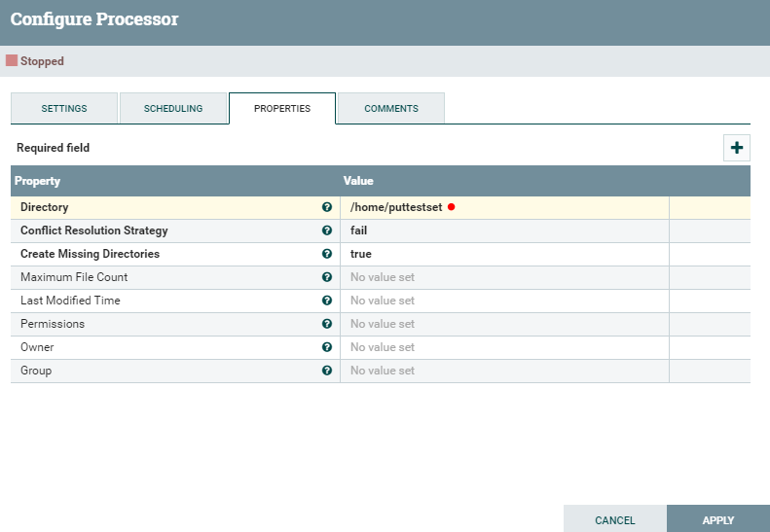Select the Conflict Resolution Strategy property name
Screen dimensions: 770x532
93,231
